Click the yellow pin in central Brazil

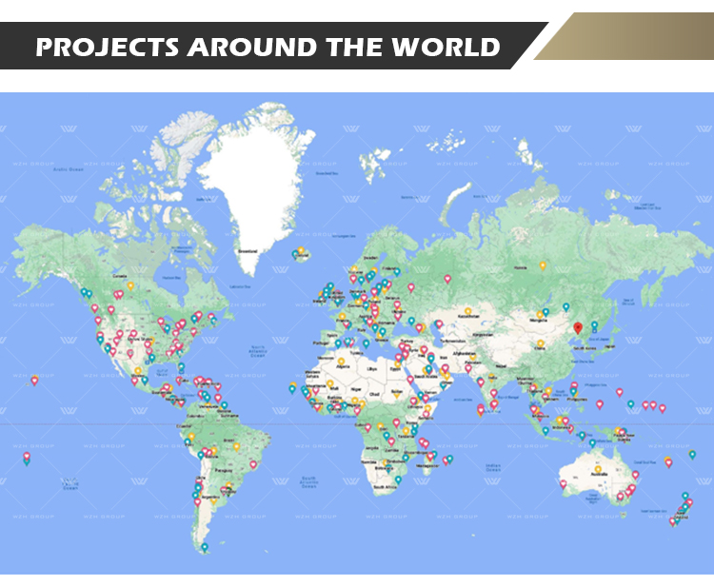pos(236,446)
